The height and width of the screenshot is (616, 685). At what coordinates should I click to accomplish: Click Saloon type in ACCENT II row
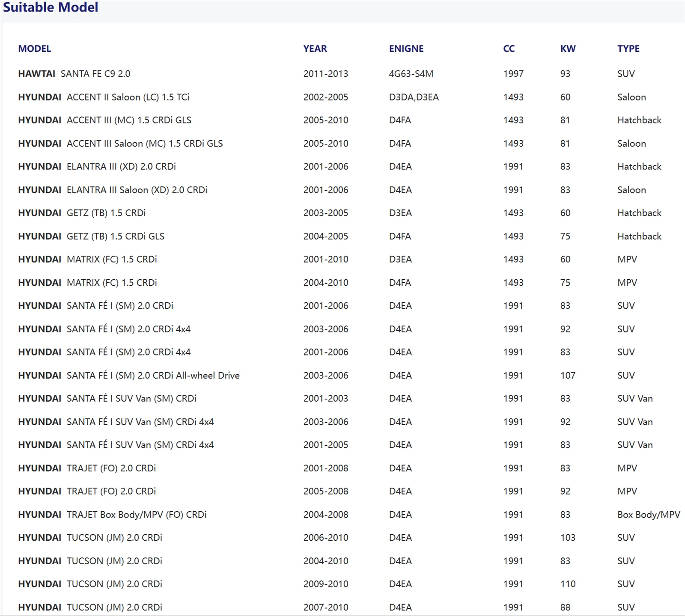[x=631, y=97]
